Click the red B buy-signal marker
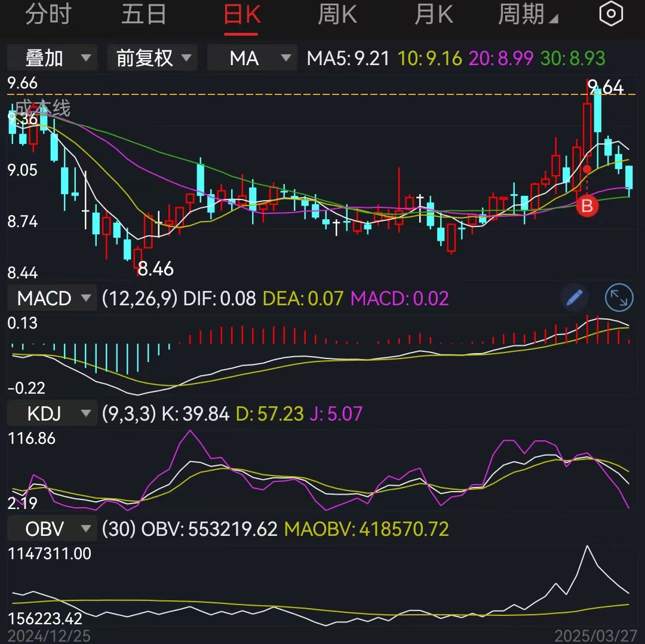Image resolution: width=645 pixels, height=644 pixels. click(x=586, y=207)
